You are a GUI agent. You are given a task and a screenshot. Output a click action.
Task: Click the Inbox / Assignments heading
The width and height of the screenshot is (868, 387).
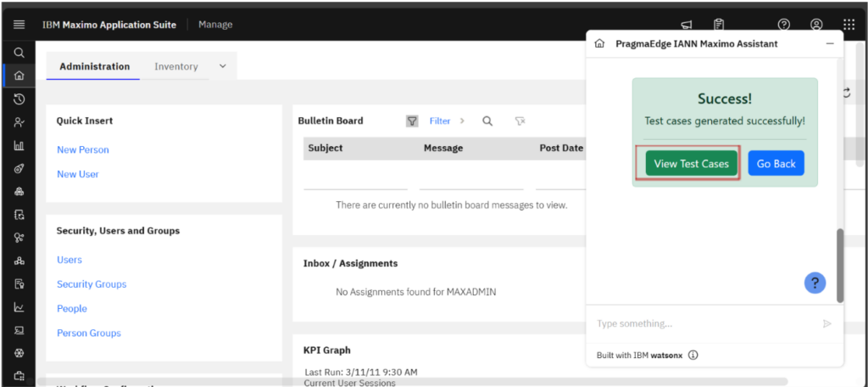tap(350, 263)
